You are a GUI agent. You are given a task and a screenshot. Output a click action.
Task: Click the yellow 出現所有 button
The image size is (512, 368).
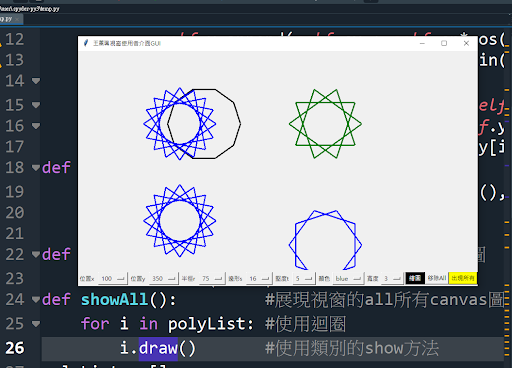point(463,278)
